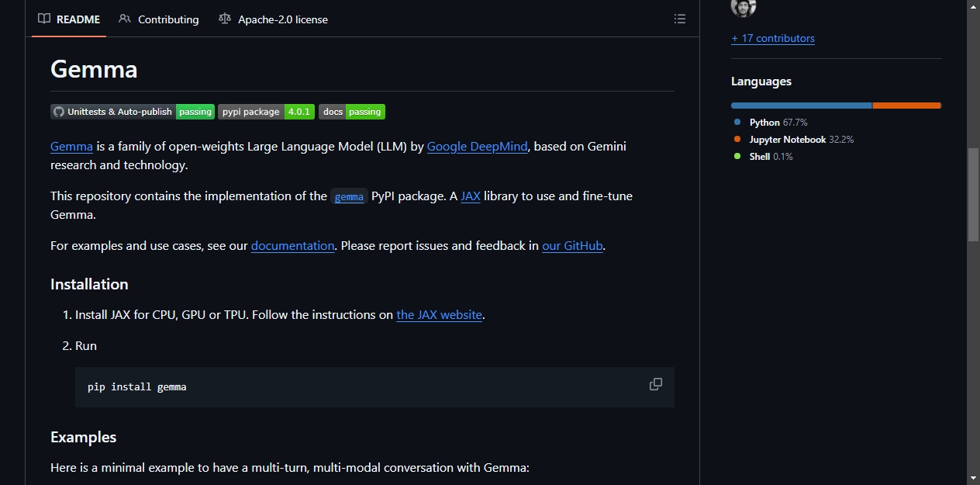Click the scrollbar up arrow
Image resolution: width=980 pixels, height=485 pixels.
pos(973,6)
